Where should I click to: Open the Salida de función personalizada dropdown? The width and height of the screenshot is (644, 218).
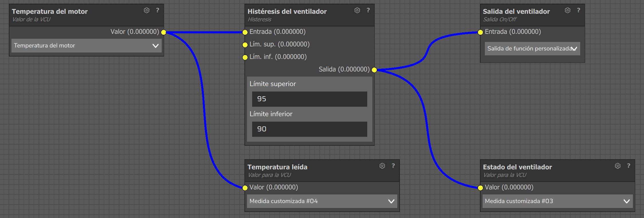[532, 48]
